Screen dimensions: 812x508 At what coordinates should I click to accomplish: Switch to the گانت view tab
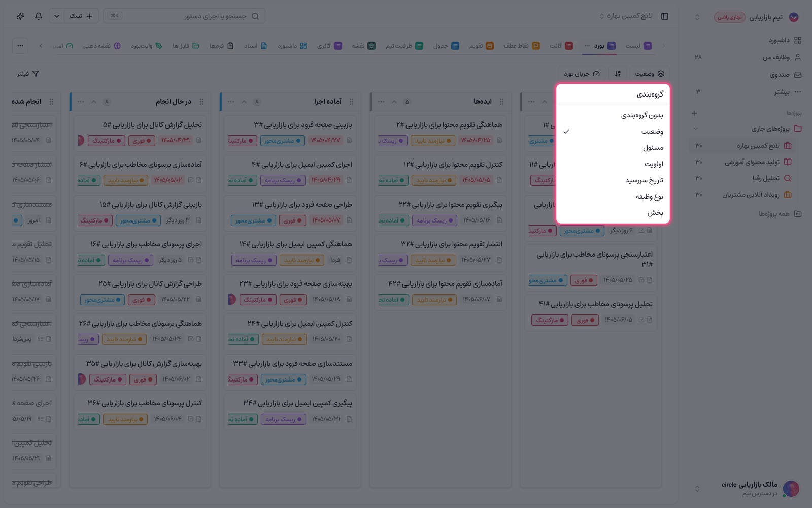pos(561,46)
